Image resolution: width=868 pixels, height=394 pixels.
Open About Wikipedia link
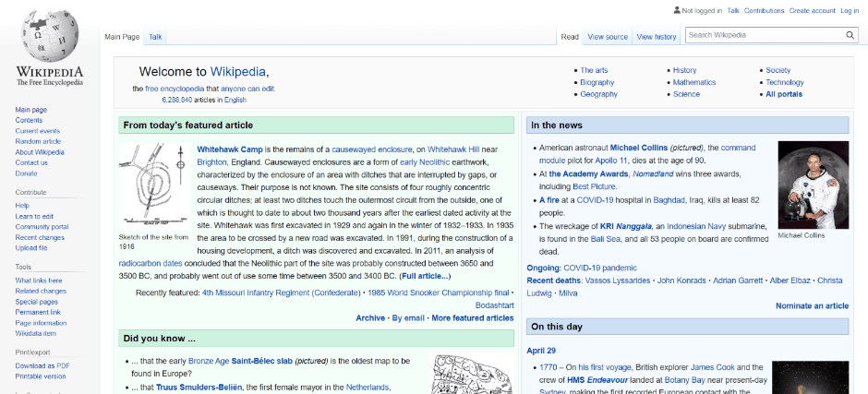coord(40,152)
